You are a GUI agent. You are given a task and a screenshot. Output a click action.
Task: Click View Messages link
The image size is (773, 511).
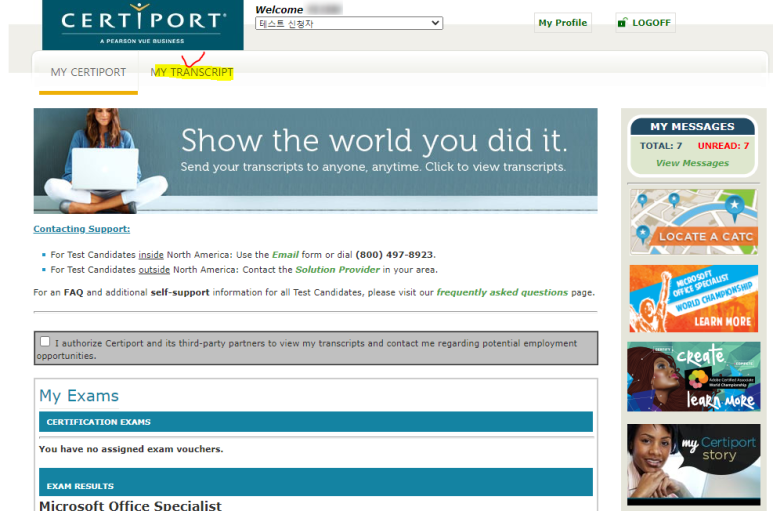coord(692,163)
